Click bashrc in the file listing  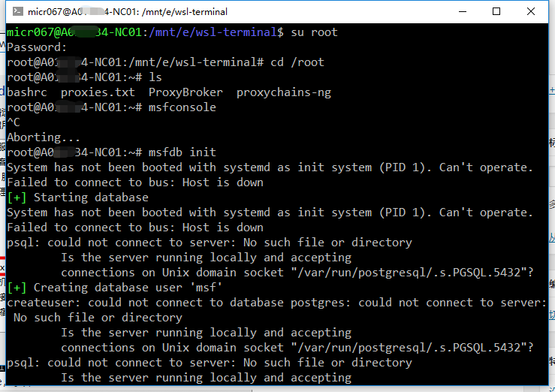click(27, 92)
